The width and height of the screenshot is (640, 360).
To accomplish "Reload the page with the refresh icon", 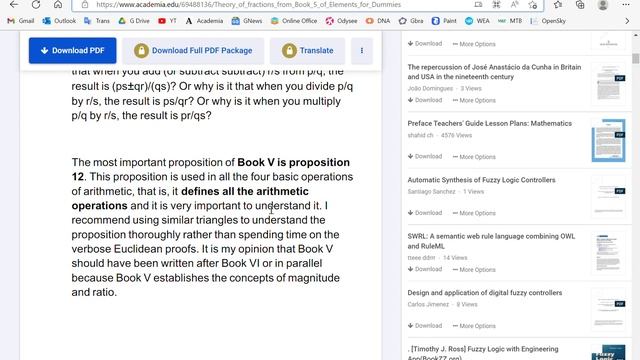I will [36, 4].
